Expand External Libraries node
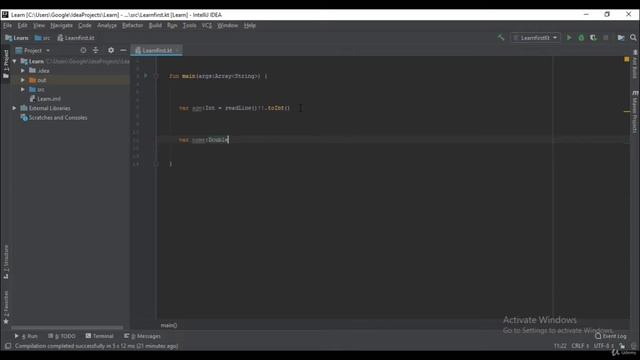The height and width of the screenshot is (360, 640). coord(14,108)
